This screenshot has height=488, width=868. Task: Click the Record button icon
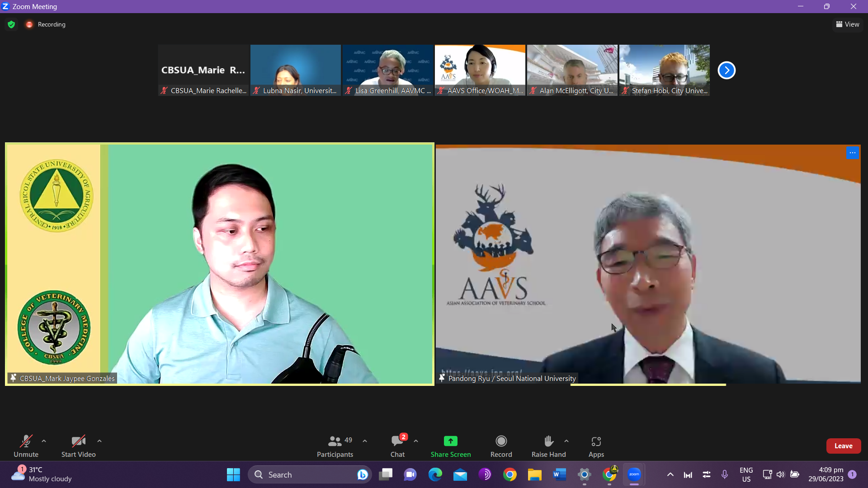click(501, 441)
